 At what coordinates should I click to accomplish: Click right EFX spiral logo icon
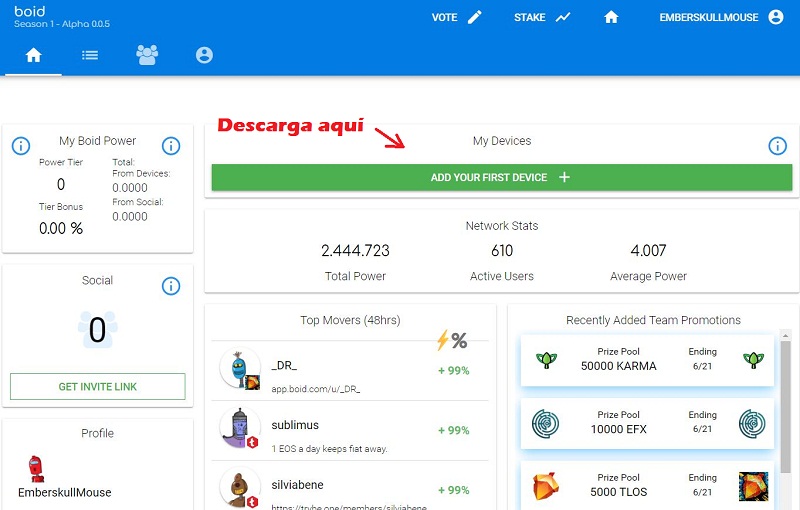click(753, 423)
